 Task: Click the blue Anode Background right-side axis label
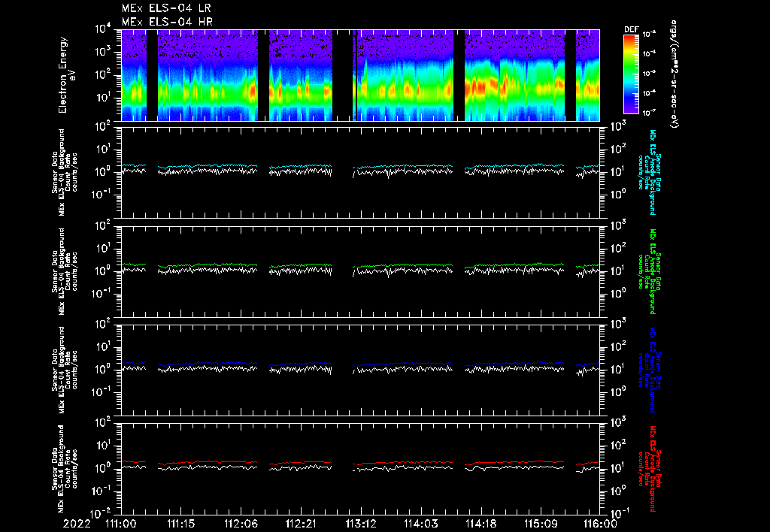pyautogui.click(x=649, y=370)
